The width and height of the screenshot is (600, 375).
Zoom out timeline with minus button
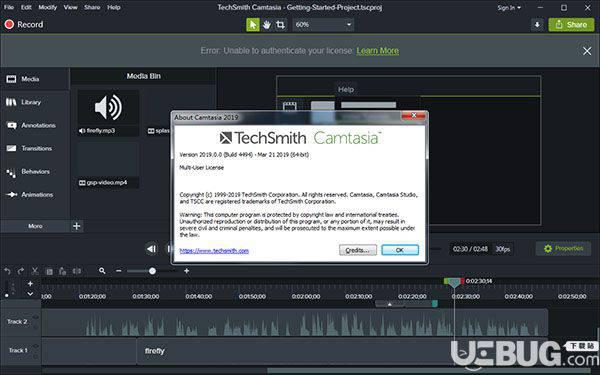coord(119,271)
